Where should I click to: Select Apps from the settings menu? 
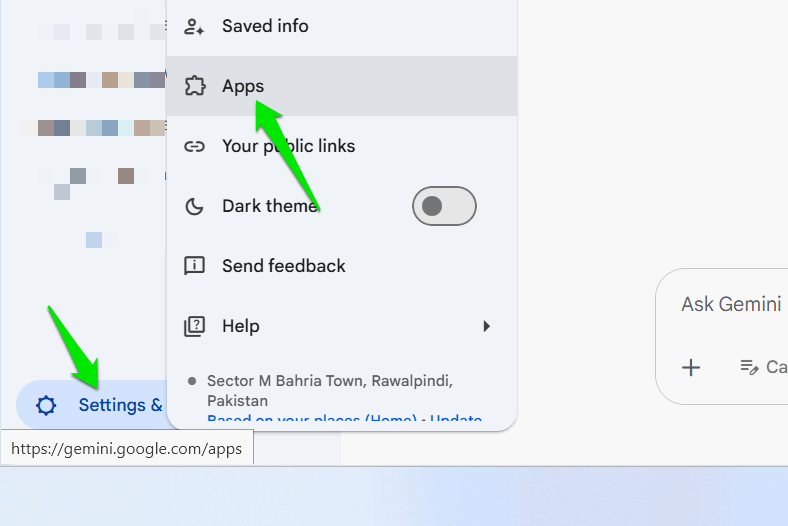pyautogui.click(x=342, y=86)
